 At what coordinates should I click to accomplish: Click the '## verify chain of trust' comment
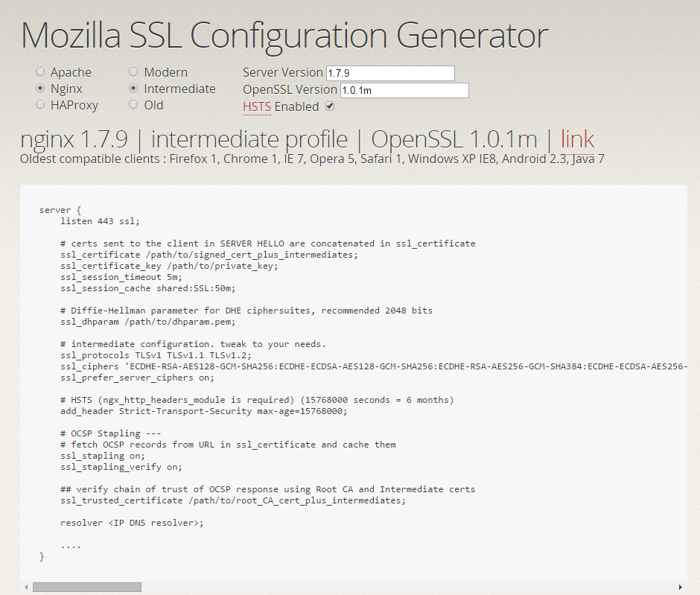click(x=268, y=489)
